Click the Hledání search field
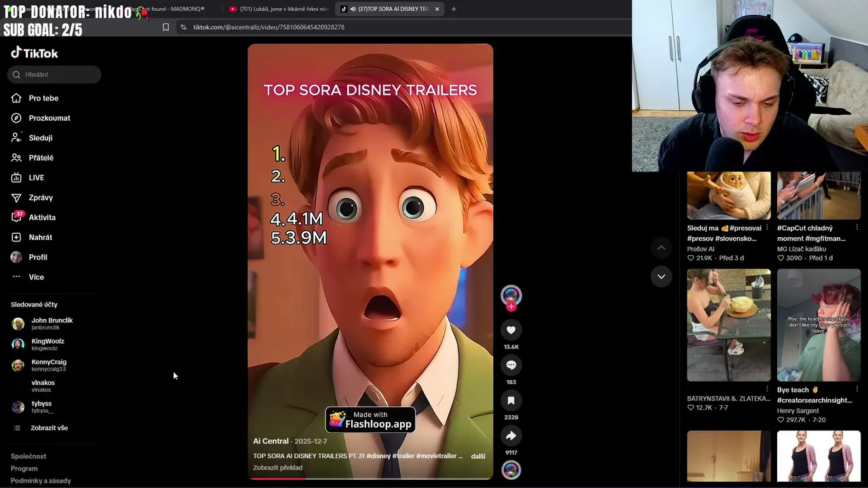This screenshot has height=488, width=868. 54,75
